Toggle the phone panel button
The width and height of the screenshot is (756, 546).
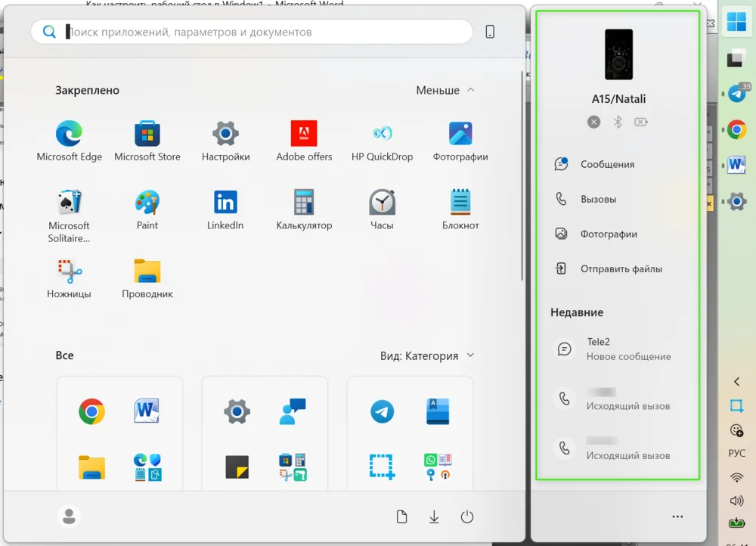click(x=490, y=32)
